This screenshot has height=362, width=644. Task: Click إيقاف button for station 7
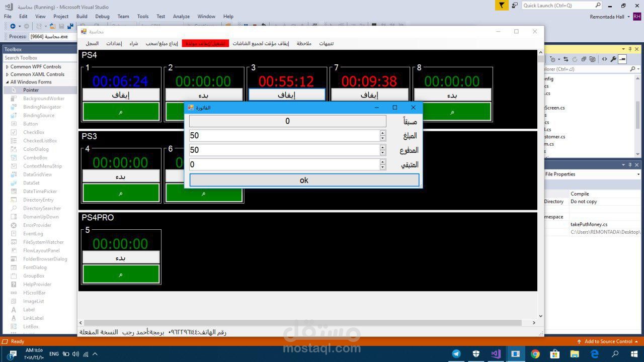(x=370, y=95)
